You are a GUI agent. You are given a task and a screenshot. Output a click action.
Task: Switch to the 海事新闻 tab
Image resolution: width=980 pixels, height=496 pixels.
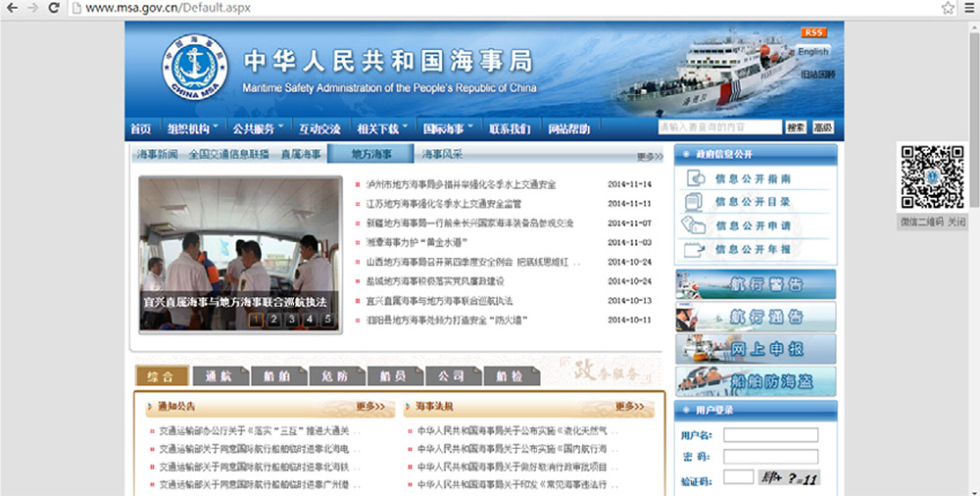click(157, 154)
